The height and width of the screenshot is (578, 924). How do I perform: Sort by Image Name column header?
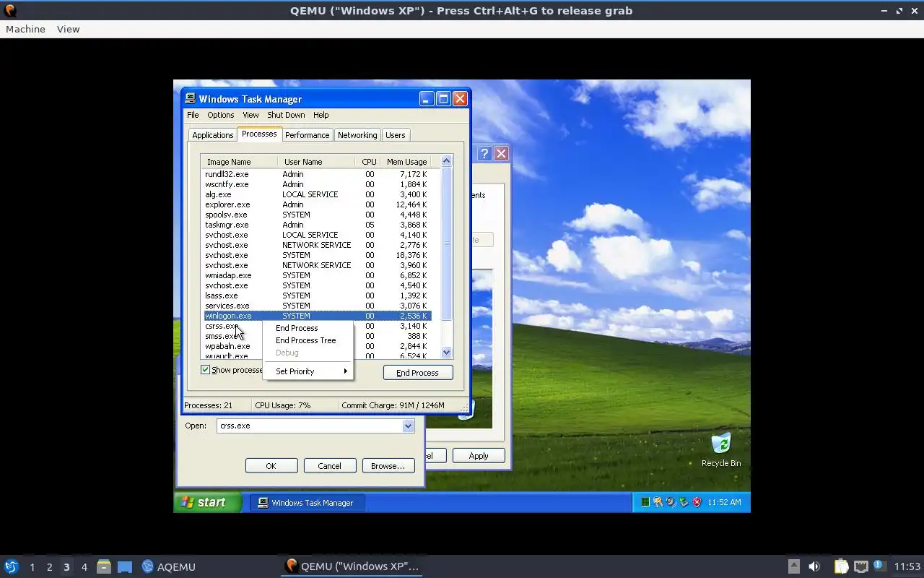239,162
